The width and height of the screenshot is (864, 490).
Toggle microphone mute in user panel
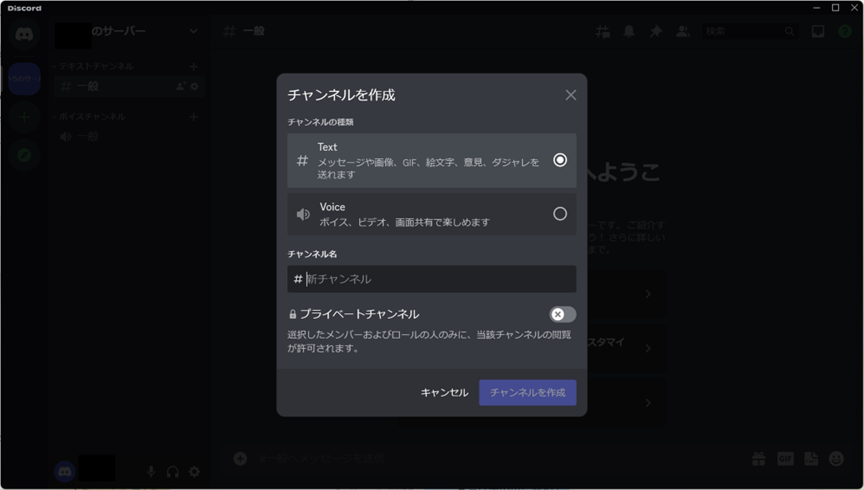coord(151,472)
